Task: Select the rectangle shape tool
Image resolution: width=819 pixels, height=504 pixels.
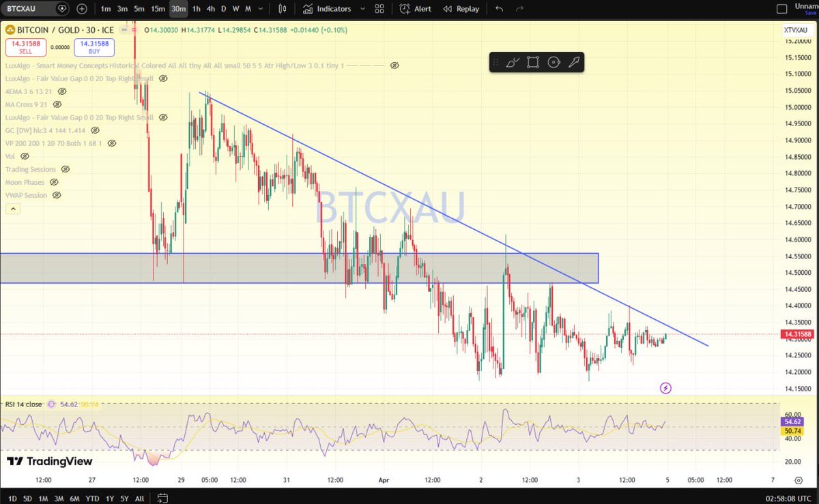Action: (x=533, y=62)
